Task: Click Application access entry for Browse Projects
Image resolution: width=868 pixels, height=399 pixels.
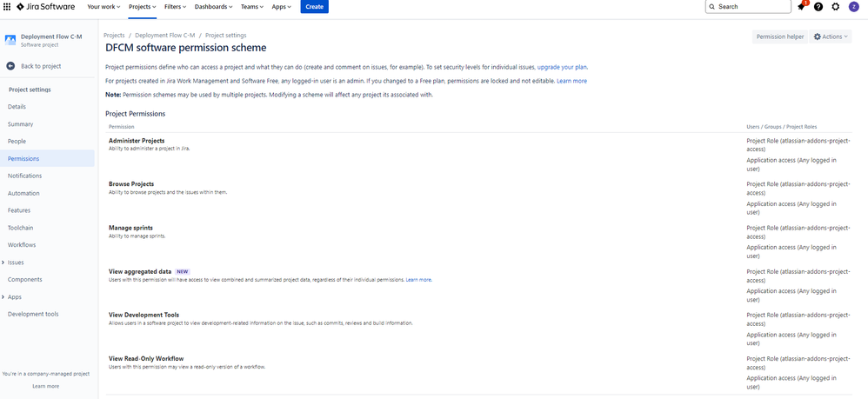Action: tap(791, 208)
